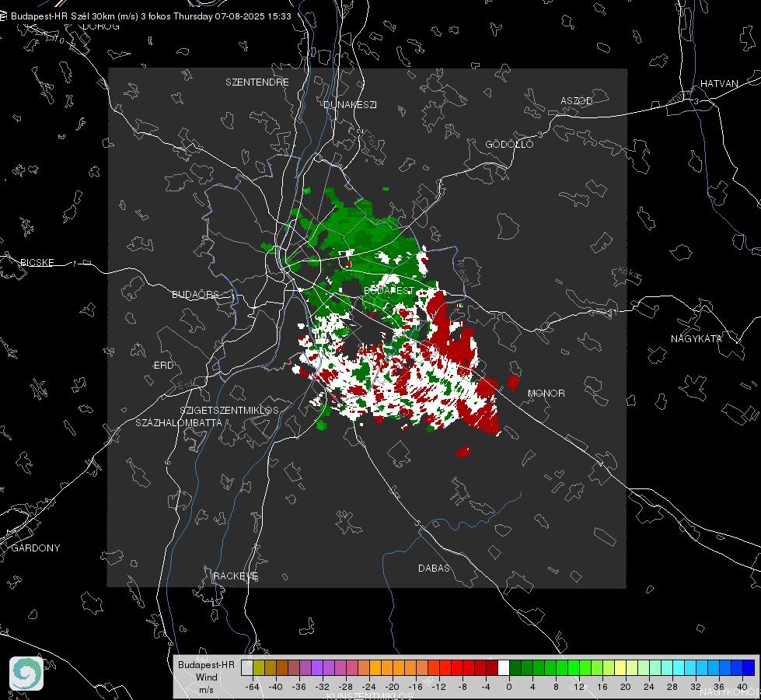
Task: Click the -8 value on the wind legend
Action: (462, 687)
